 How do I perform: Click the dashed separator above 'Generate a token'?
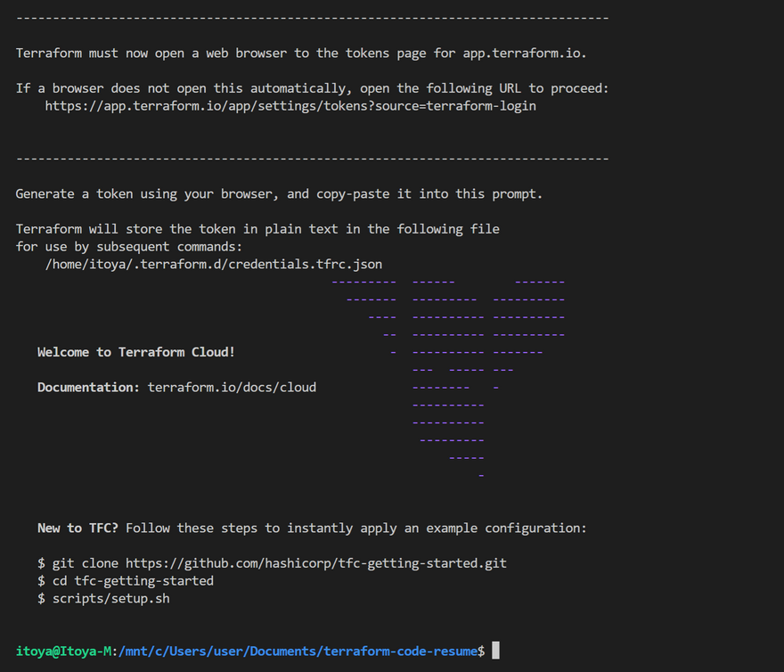312,159
